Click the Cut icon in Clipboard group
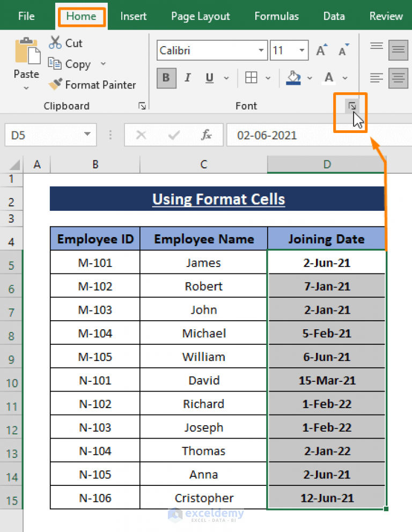 (x=55, y=42)
